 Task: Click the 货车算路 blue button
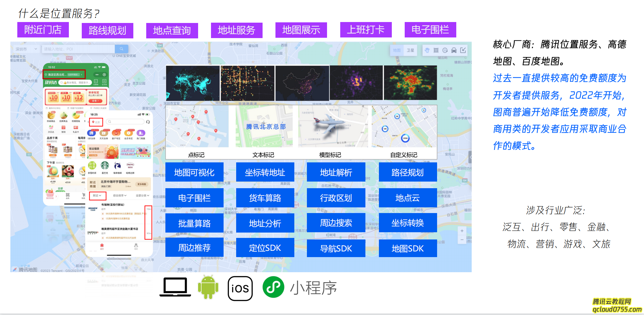click(x=265, y=198)
